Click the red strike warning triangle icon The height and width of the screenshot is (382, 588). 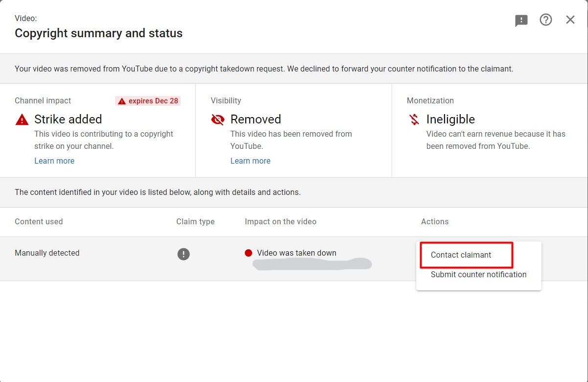pyautogui.click(x=22, y=119)
